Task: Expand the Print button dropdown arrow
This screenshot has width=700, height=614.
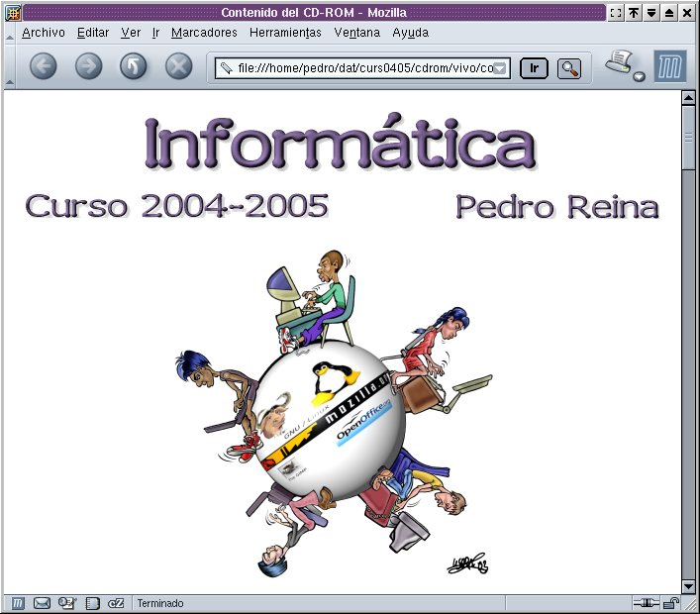Action: [x=639, y=76]
